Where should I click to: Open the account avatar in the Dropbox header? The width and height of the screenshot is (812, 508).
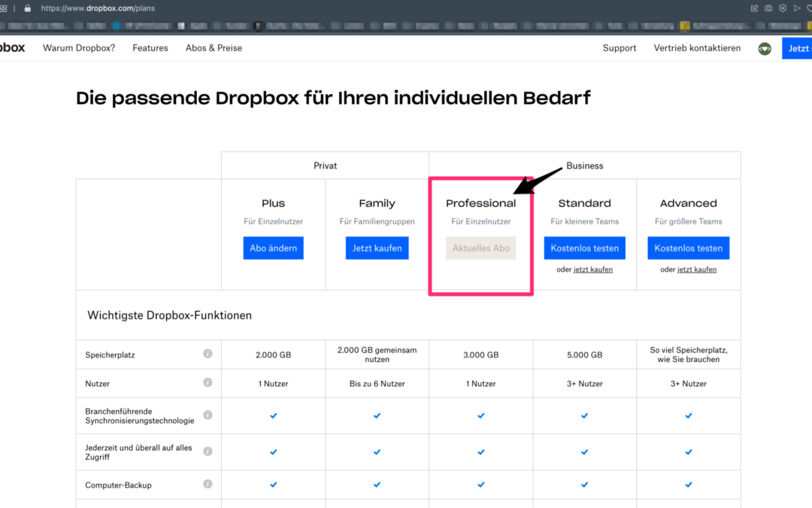click(765, 49)
